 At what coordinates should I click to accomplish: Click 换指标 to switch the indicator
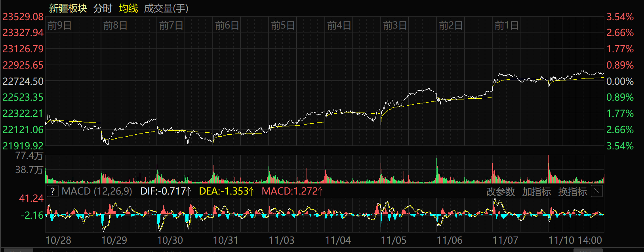click(x=572, y=192)
